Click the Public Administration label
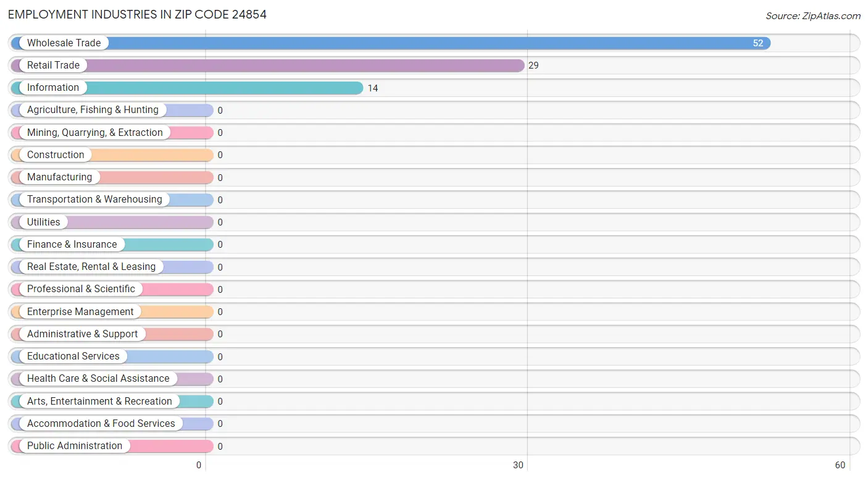 click(75, 446)
